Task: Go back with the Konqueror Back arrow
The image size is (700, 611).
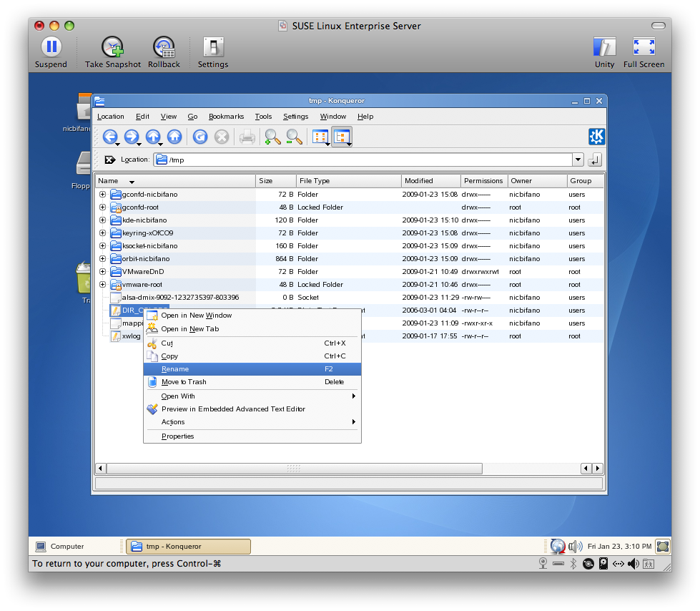Action: (110, 137)
